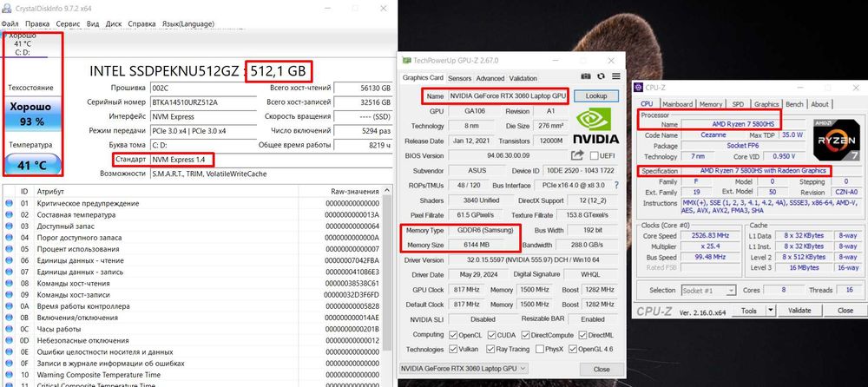Click the status dot for Составная температура
868x387 pixels.
coord(9,215)
